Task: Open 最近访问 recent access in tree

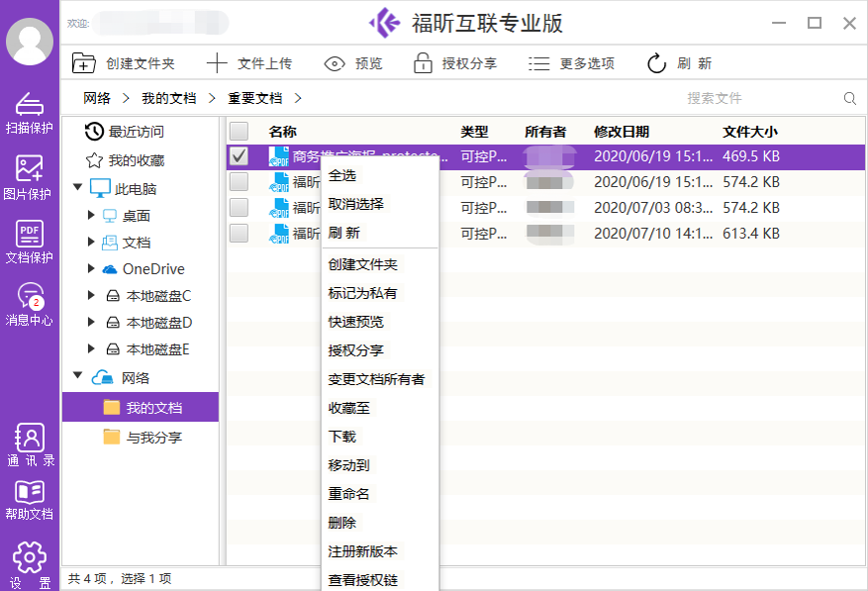Action: tap(125, 132)
